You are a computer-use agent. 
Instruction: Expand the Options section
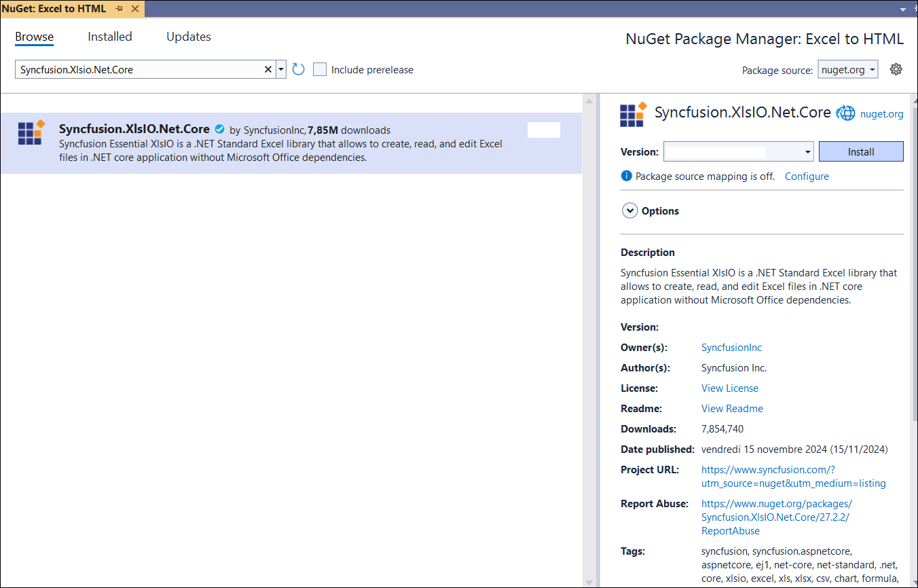point(629,211)
